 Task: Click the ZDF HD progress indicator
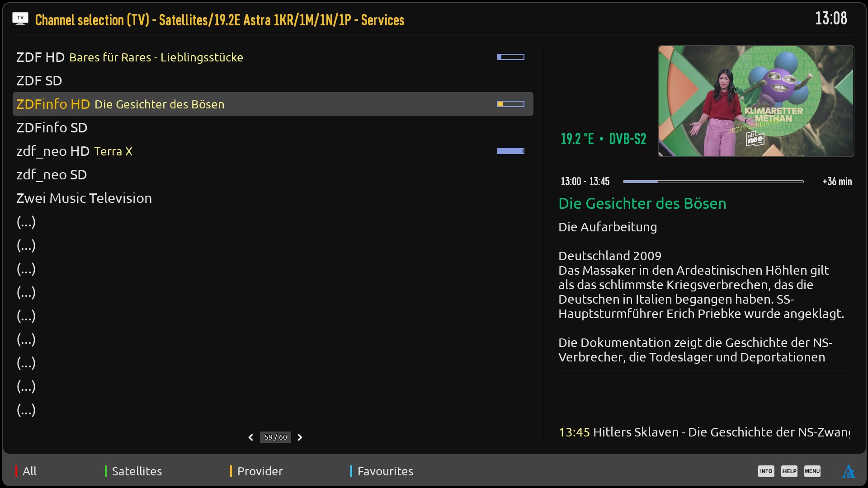[x=510, y=57]
